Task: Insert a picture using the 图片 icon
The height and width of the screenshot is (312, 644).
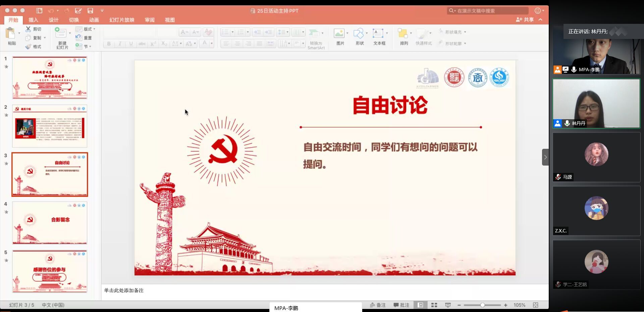Action: click(339, 34)
